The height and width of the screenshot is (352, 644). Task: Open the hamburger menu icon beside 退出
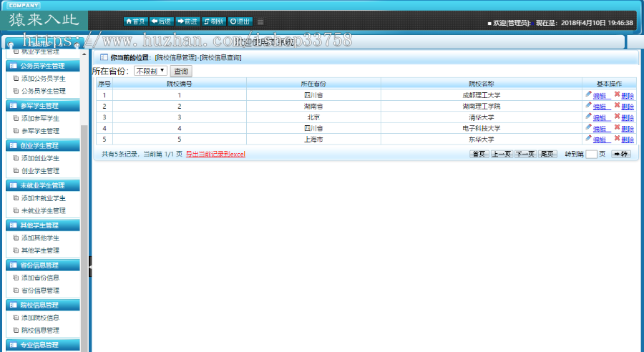(x=260, y=21)
